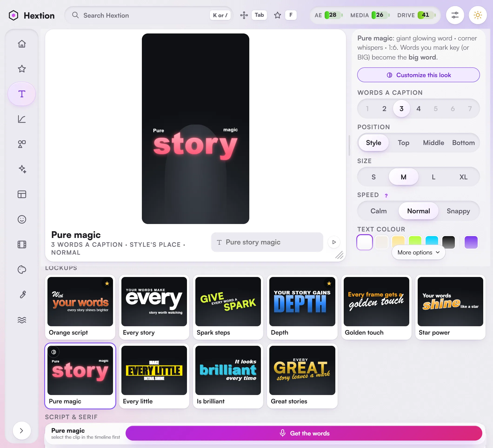The image size is (493, 448).
Task: Click the flower nodes icon beside Tab
Action: (244, 15)
